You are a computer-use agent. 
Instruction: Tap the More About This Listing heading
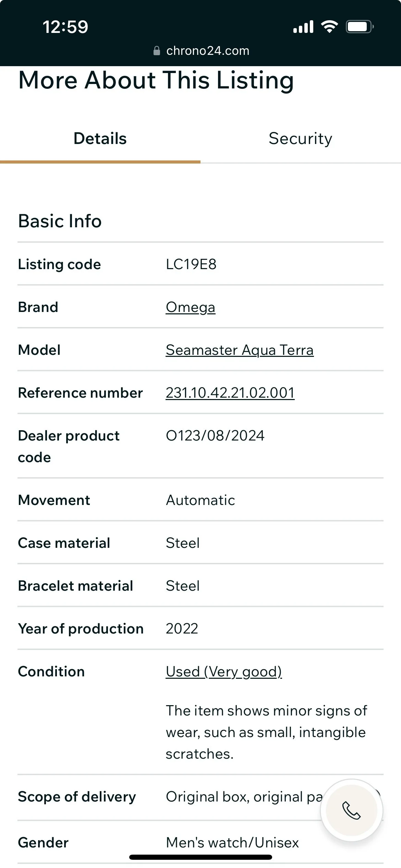[156, 80]
